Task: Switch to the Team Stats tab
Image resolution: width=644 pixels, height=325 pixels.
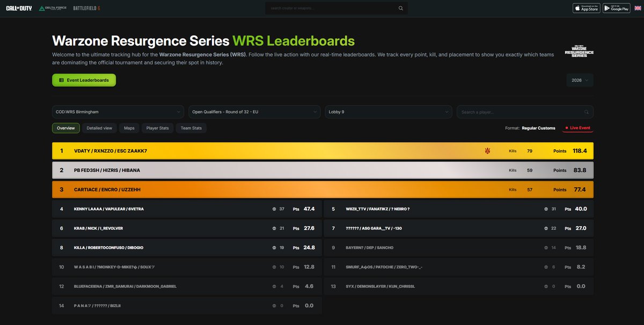Action: 192,128
